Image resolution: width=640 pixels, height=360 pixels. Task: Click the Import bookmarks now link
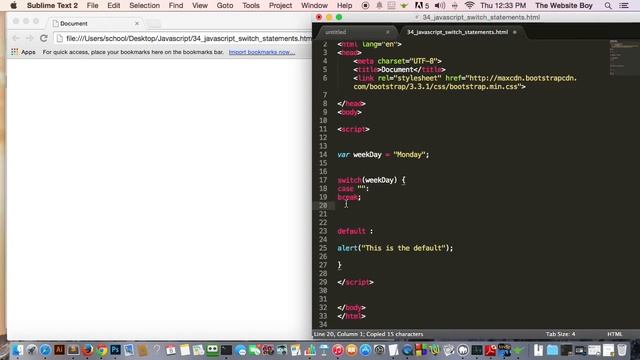tap(262, 52)
